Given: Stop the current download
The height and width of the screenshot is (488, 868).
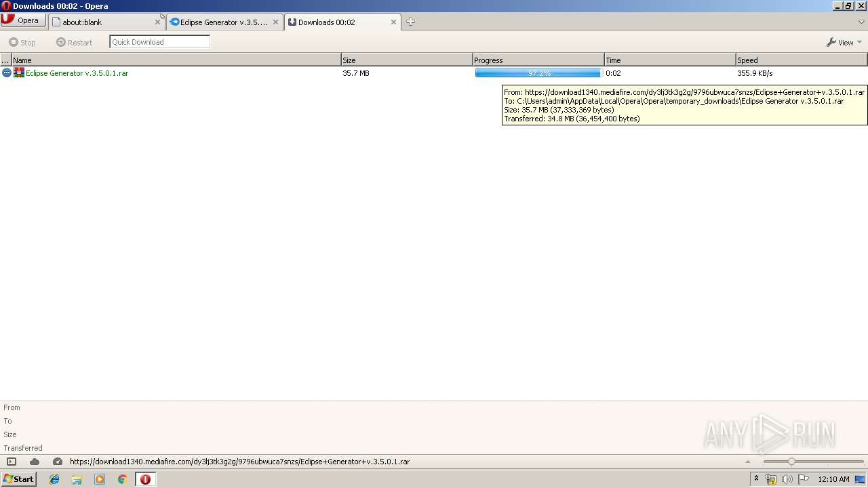Looking at the screenshot, I should click(x=22, y=42).
